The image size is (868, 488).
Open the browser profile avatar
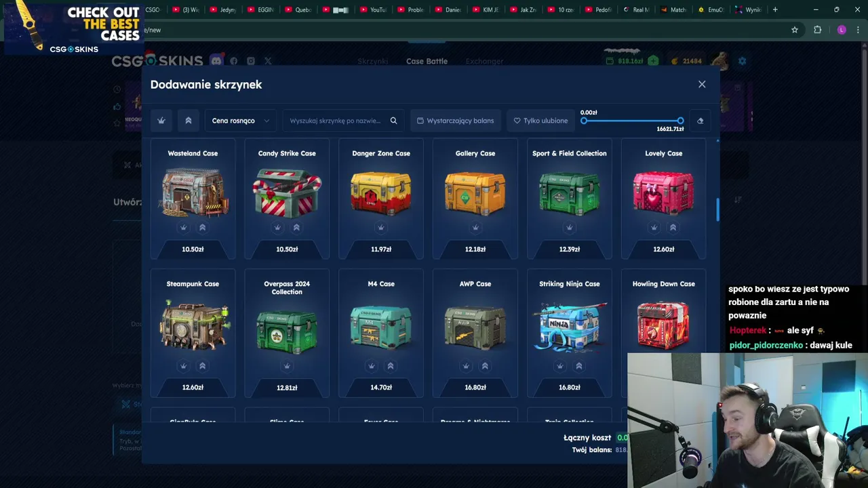click(x=842, y=30)
